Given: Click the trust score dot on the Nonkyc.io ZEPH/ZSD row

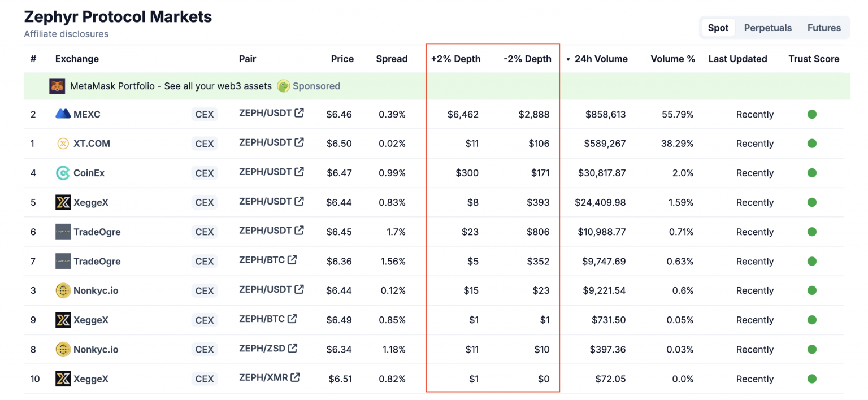Looking at the screenshot, I should (812, 349).
